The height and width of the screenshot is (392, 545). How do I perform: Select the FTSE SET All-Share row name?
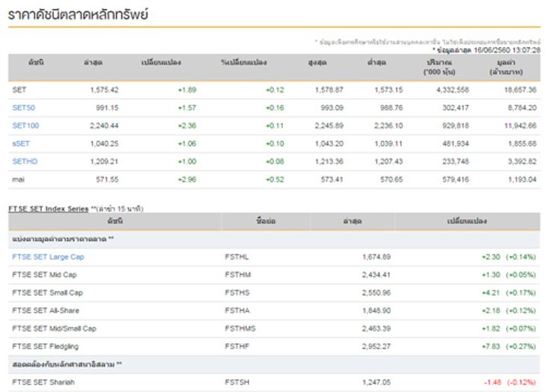coord(46,310)
